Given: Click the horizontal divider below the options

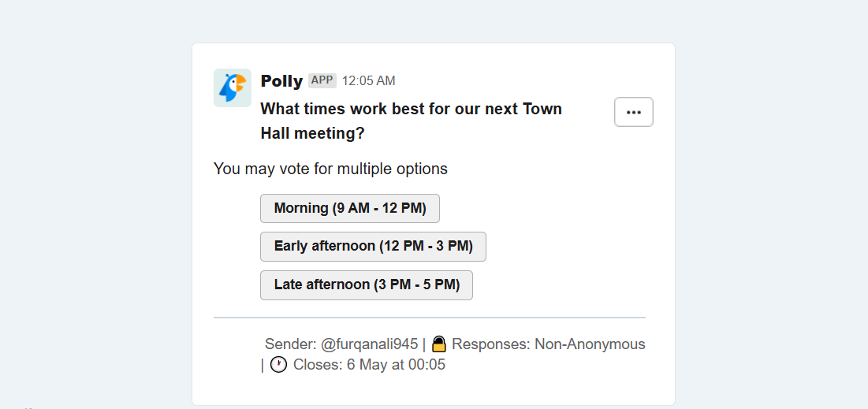Looking at the screenshot, I should [x=430, y=318].
